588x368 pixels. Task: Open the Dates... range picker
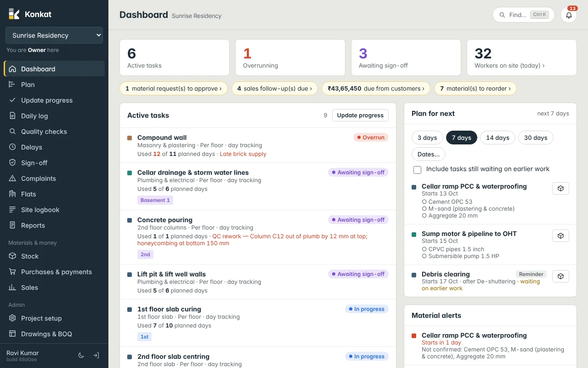tap(429, 154)
